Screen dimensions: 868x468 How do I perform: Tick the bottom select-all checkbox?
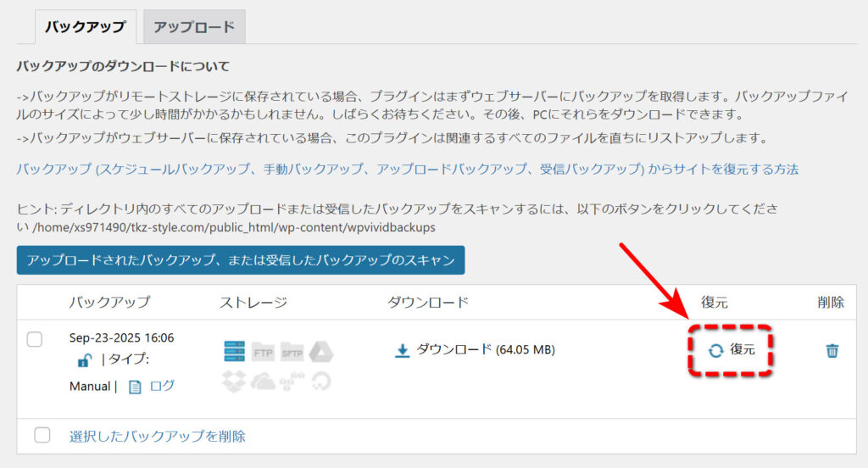(x=42, y=436)
